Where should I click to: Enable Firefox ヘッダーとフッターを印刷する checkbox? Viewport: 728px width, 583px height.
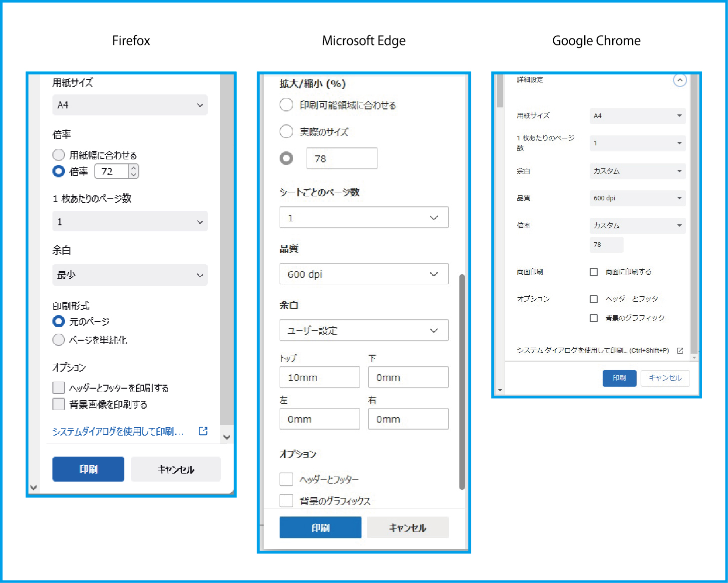[x=58, y=388]
